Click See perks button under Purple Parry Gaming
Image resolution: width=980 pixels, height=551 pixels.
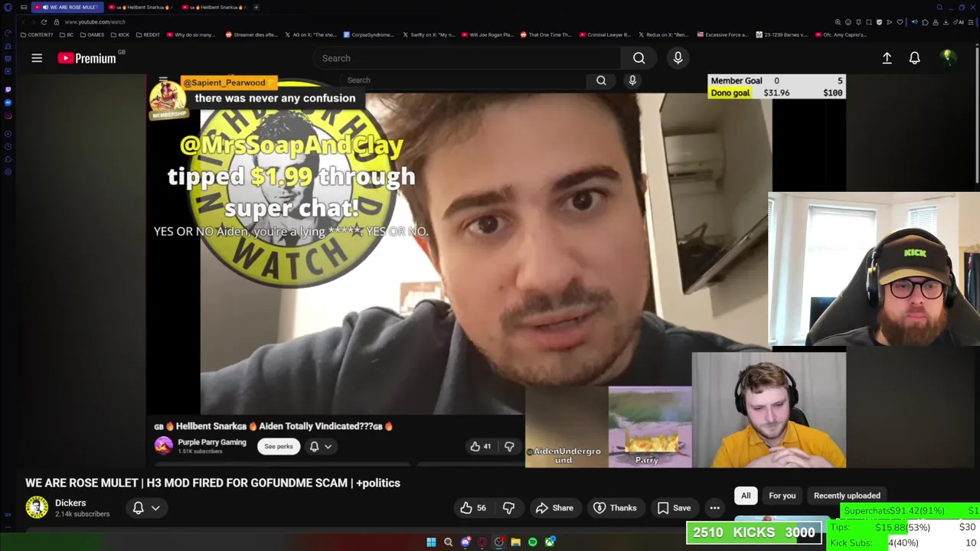coord(279,447)
